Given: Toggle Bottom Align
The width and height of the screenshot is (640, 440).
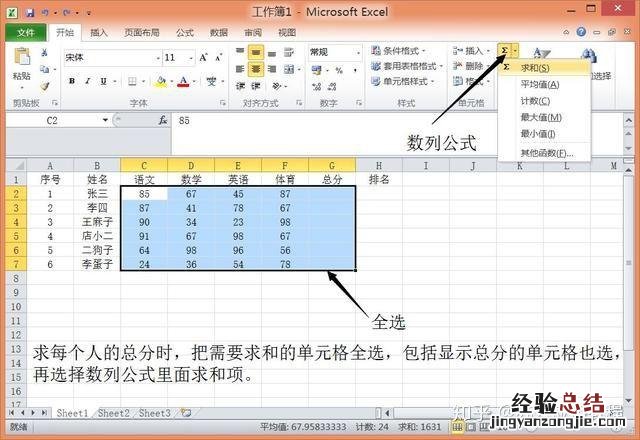Looking at the screenshot, I should [272, 52].
